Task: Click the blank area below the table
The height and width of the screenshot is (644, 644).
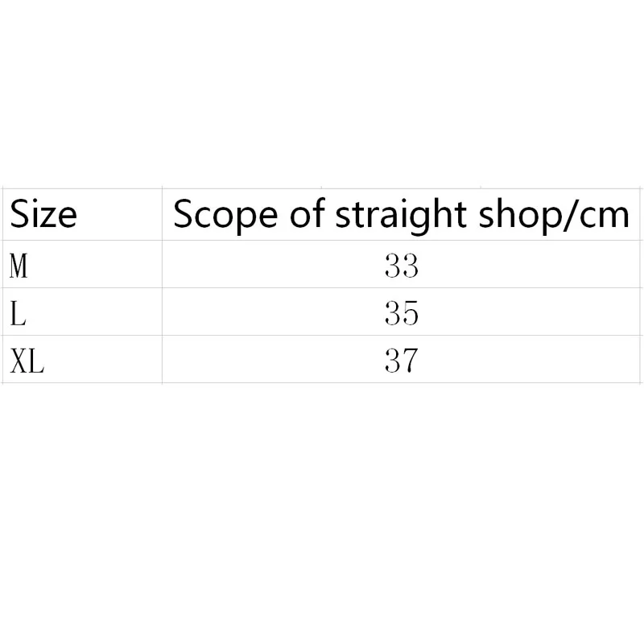Action: (x=322, y=515)
